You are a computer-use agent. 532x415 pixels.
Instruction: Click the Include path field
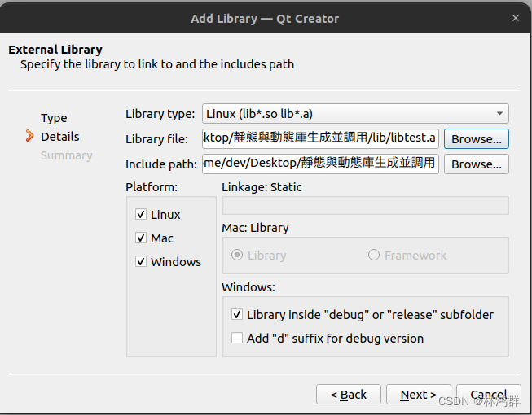tap(320, 164)
